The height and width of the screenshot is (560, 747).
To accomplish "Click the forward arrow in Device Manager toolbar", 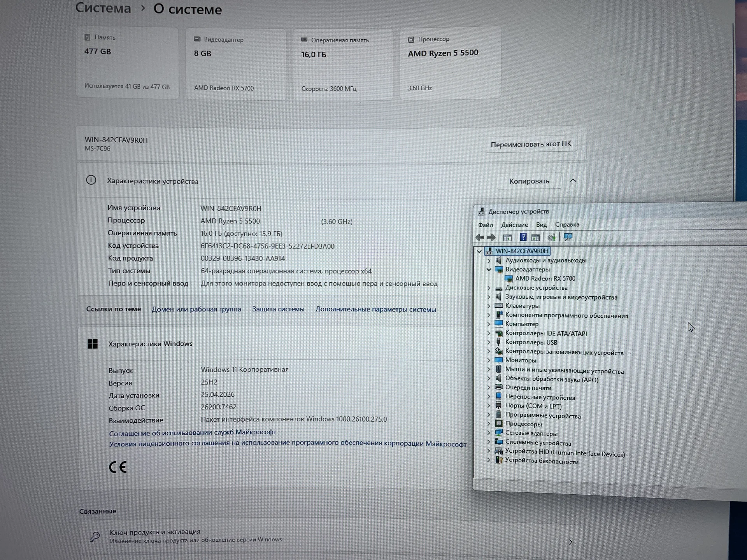I will coord(491,237).
